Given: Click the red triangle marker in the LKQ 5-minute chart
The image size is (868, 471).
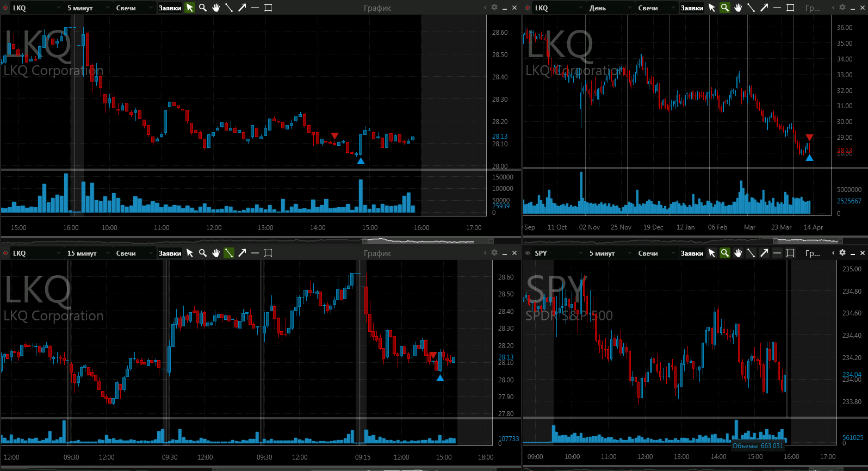Looking at the screenshot, I should click(334, 135).
